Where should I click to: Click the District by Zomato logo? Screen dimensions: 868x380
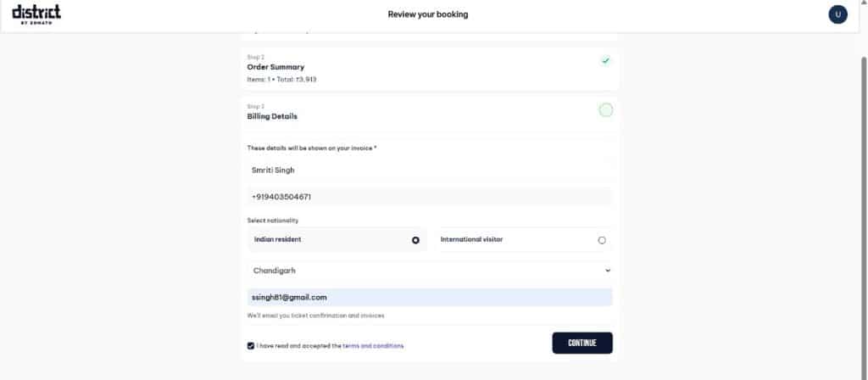click(x=36, y=14)
